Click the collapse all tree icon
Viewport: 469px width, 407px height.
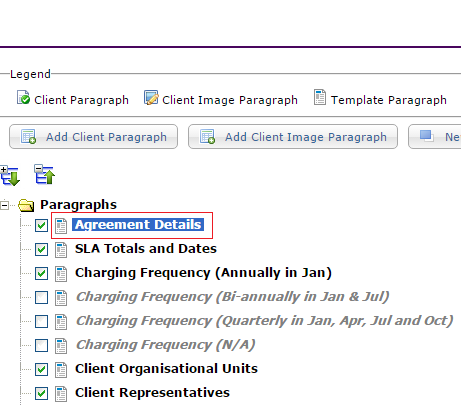[44, 174]
